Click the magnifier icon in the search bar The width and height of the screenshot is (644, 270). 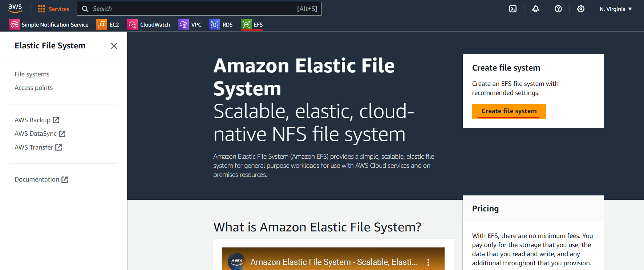tap(85, 9)
